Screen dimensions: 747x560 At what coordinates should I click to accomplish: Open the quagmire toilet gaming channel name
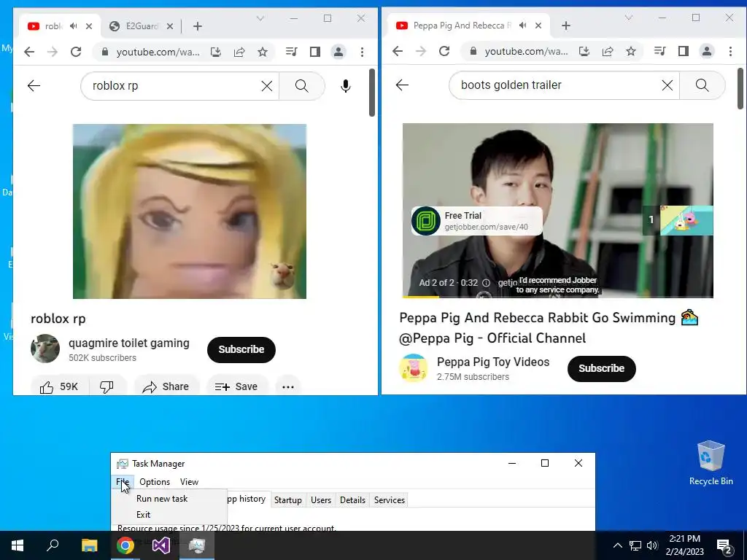point(129,343)
